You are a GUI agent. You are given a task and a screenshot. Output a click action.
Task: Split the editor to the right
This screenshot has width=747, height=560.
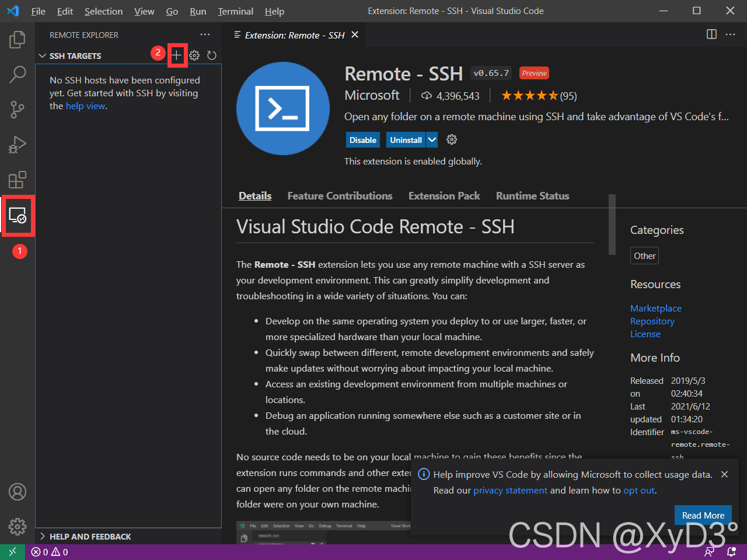711,34
